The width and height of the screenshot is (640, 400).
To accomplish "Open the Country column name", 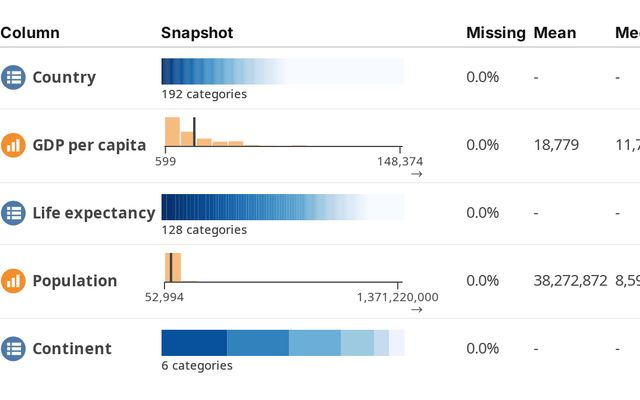I will point(64,77).
